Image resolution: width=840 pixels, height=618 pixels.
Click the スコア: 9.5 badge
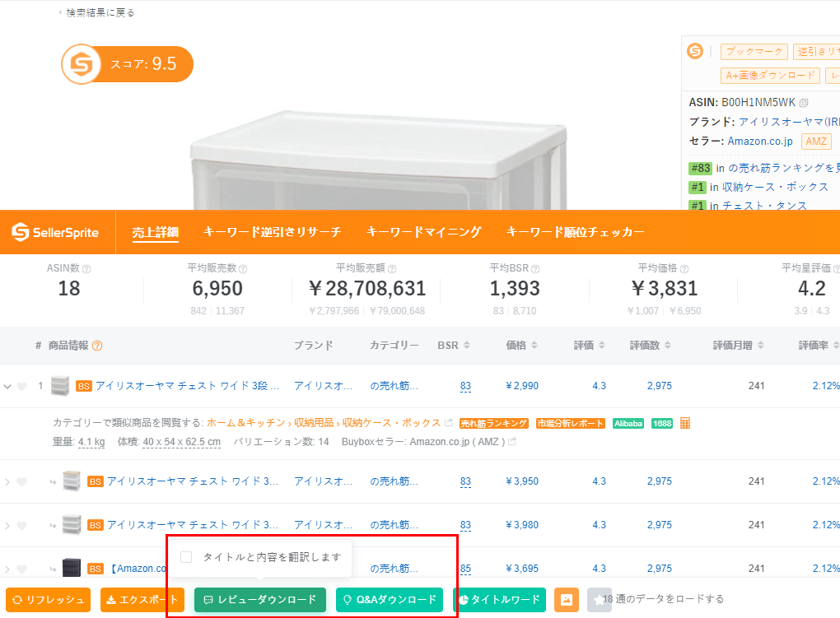click(x=128, y=64)
